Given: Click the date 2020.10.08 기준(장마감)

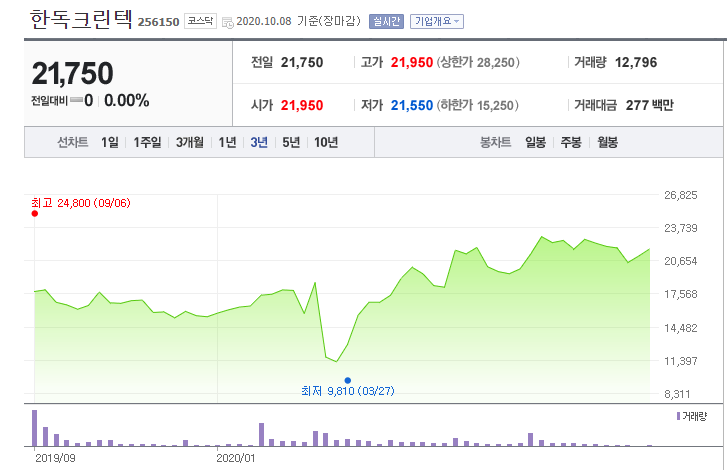Looking at the screenshot, I should click(298, 21).
